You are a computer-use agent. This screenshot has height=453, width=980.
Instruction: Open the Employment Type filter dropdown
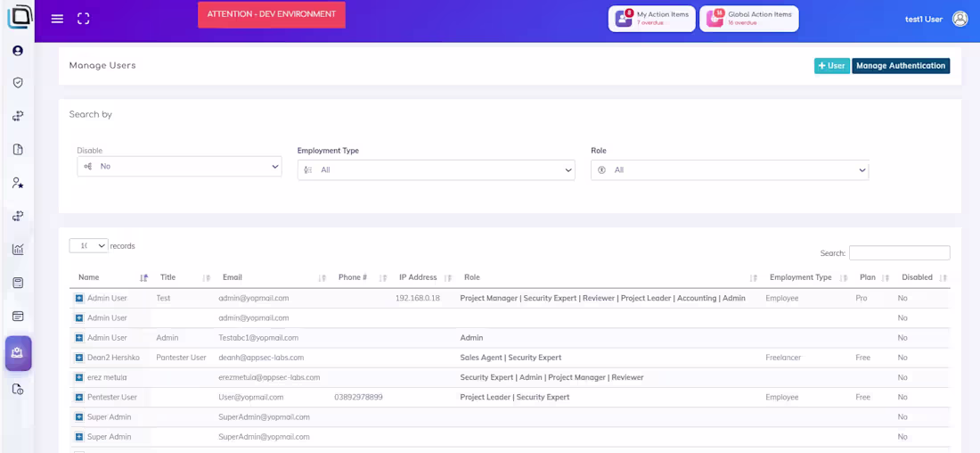437,169
